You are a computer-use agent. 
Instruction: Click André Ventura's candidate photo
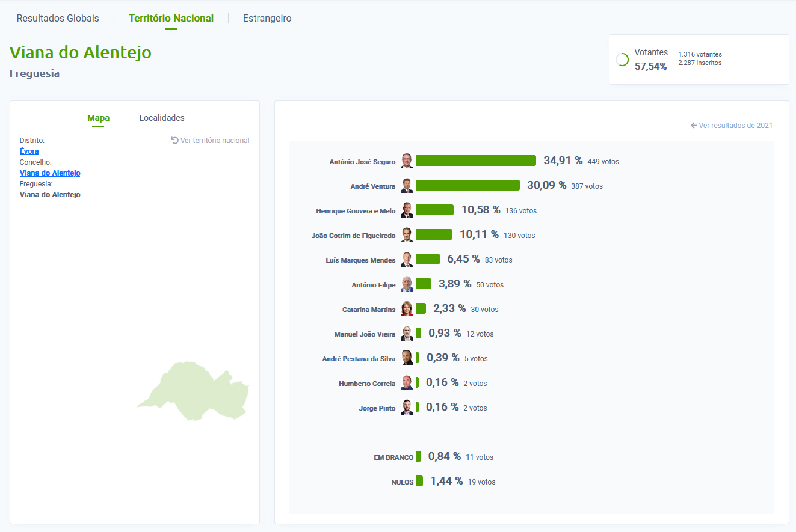click(x=407, y=186)
